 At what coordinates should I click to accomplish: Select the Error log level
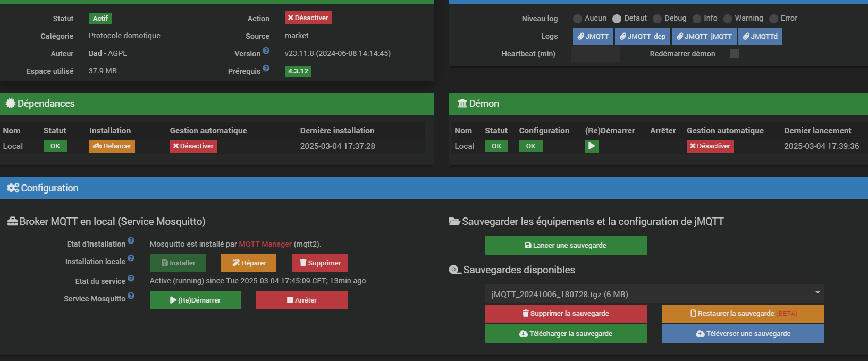tap(773, 19)
